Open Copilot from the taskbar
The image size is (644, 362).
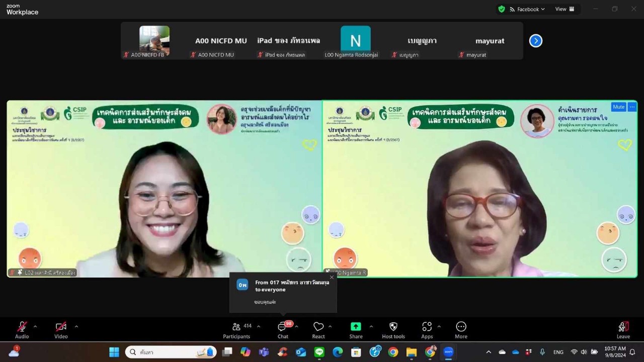tap(246, 352)
